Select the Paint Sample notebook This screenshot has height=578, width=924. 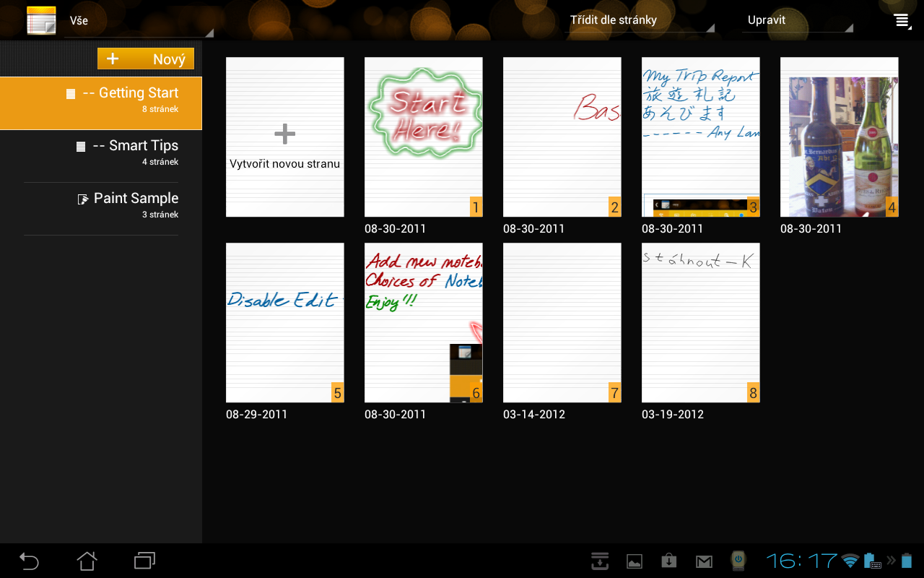coord(136,197)
